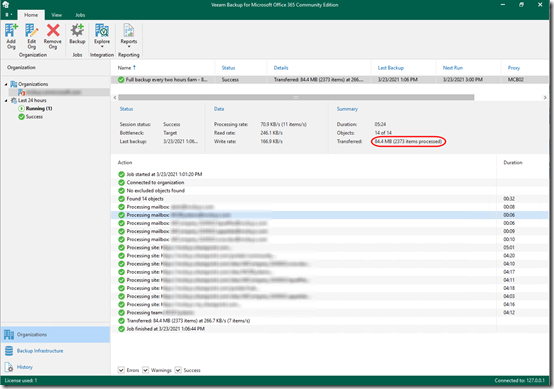Select the Last 24 hours tree node
The width and height of the screenshot is (554, 389).
[32, 100]
